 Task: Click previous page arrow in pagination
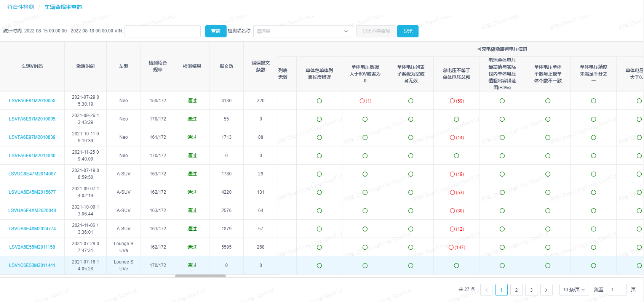click(486, 290)
